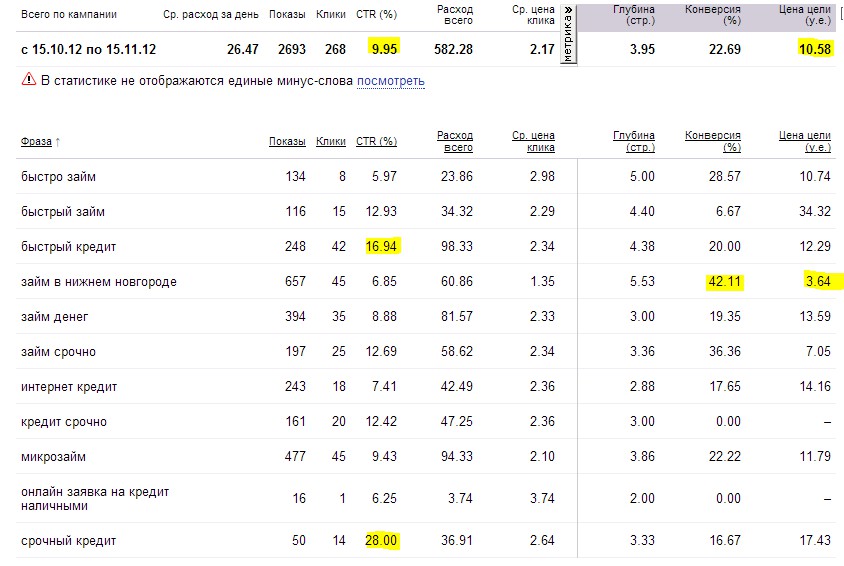Click the red warning triangle icon
The height and width of the screenshot is (566, 844).
pos(28,80)
